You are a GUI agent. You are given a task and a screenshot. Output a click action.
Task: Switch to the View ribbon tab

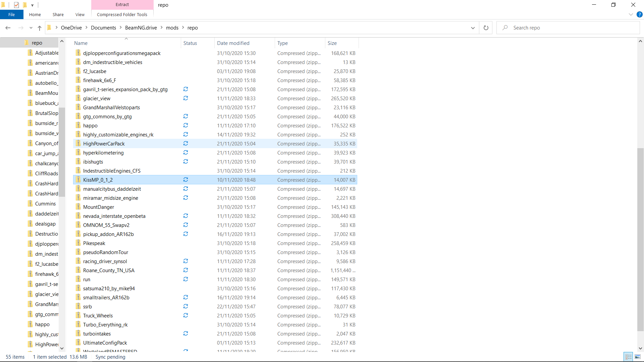(x=80, y=14)
